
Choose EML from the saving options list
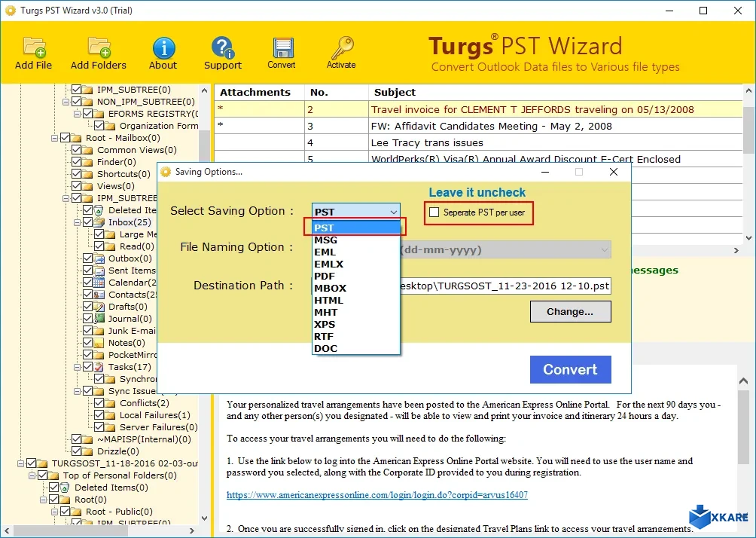(x=356, y=252)
